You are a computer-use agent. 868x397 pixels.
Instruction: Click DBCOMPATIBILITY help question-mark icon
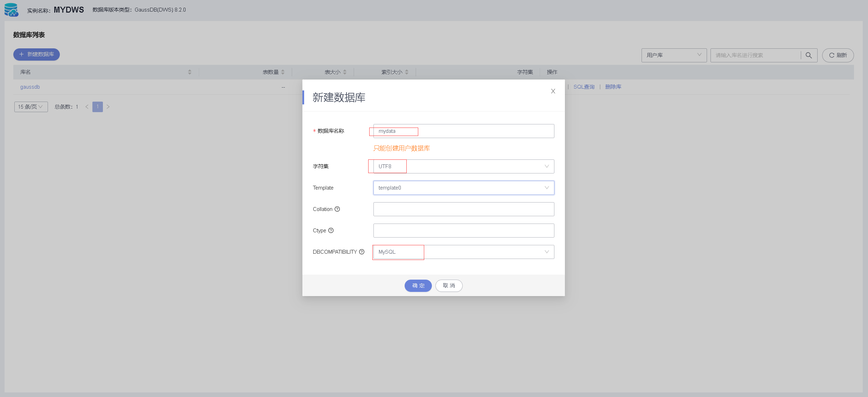coord(362,252)
